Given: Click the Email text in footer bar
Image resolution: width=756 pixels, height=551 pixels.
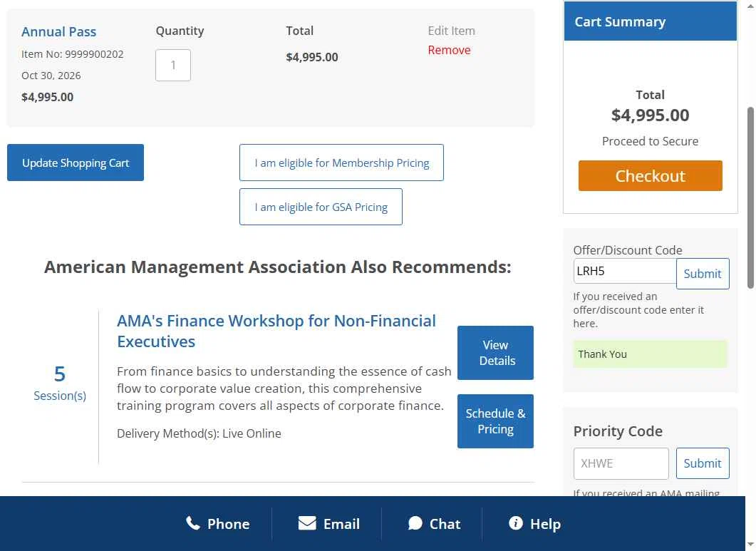Looking at the screenshot, I should (341, 524).
